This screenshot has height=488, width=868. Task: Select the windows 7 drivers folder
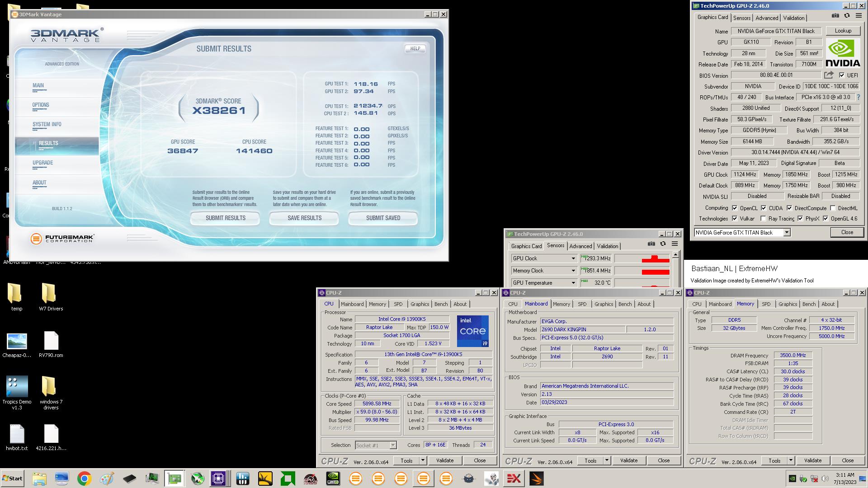coord(51,392)
